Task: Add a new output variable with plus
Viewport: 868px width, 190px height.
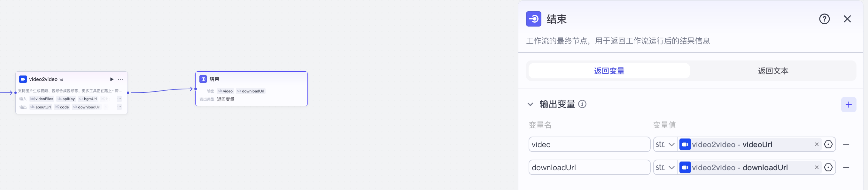Action: pos(849,105)
